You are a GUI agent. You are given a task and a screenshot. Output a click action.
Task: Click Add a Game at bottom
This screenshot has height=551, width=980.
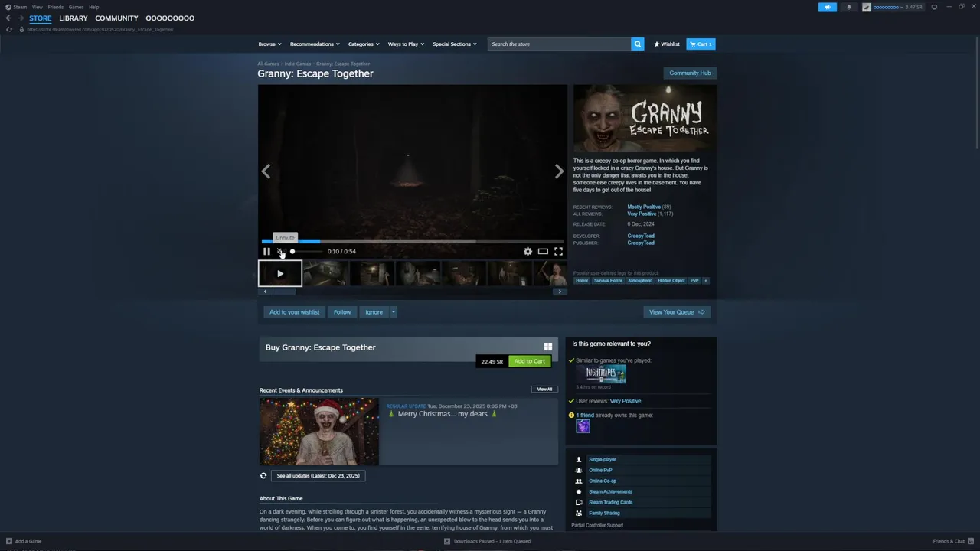(x=24, y=541)
